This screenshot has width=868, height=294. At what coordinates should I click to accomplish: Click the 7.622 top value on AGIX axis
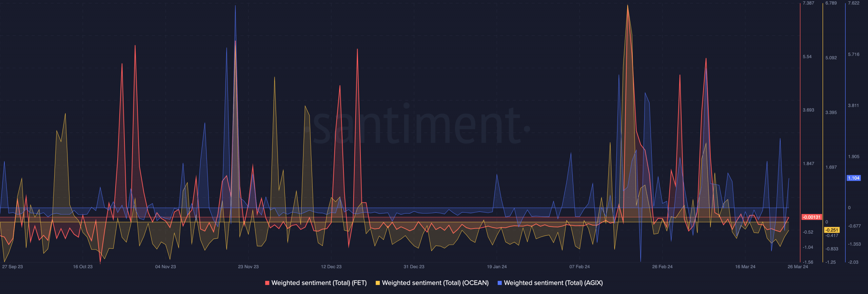[x=854, y=3]
